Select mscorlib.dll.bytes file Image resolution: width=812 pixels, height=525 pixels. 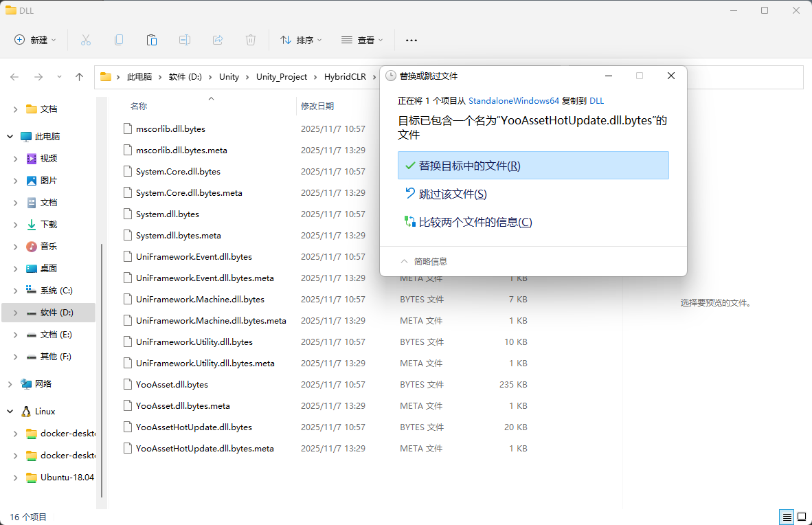point(170,129)
